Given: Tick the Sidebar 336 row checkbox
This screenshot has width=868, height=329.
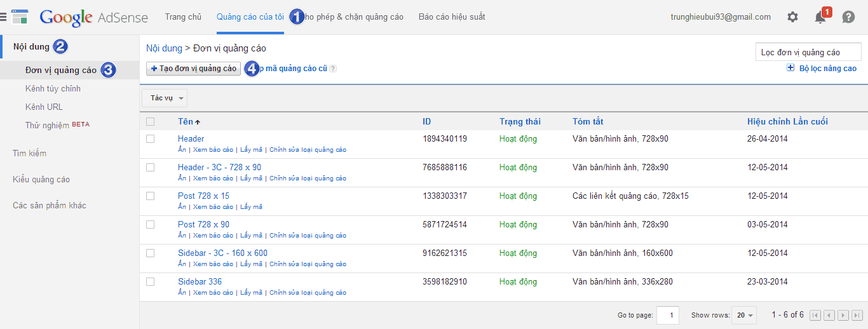Looking at the screenshot, I should click(151, 281).
